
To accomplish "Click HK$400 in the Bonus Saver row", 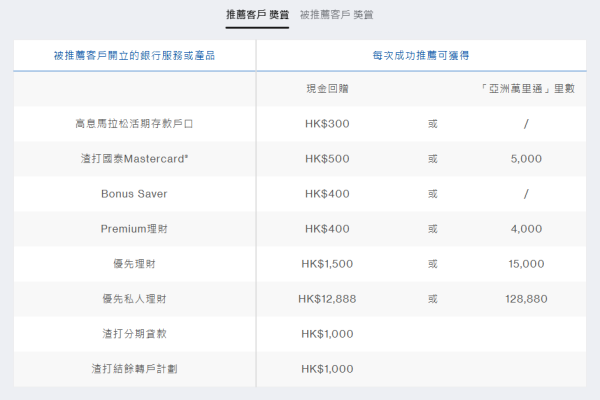I will click(x=327, y=194).
